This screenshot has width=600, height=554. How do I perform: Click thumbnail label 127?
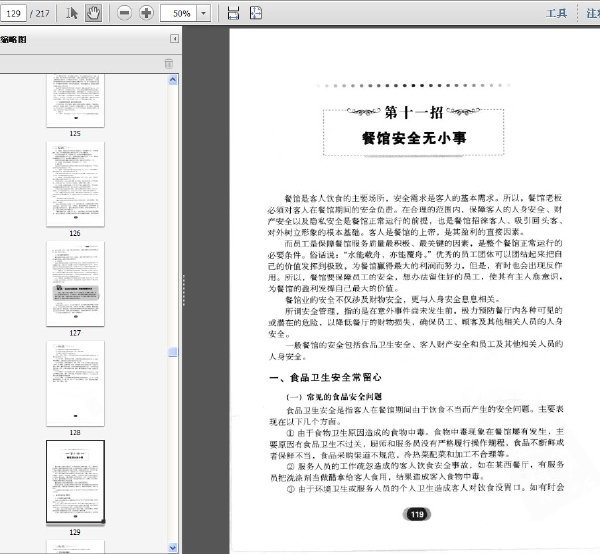(75, 333)
